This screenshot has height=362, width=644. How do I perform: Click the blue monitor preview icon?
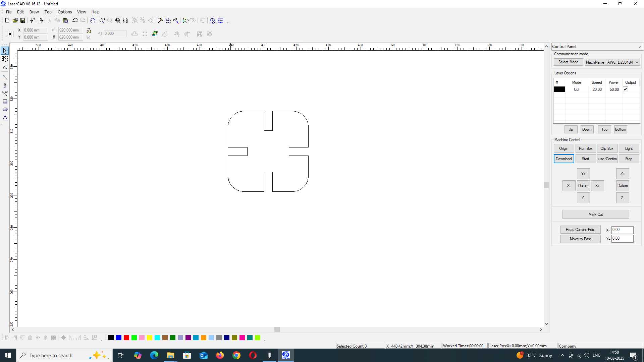pyautogui.click(x=221, y=20)
